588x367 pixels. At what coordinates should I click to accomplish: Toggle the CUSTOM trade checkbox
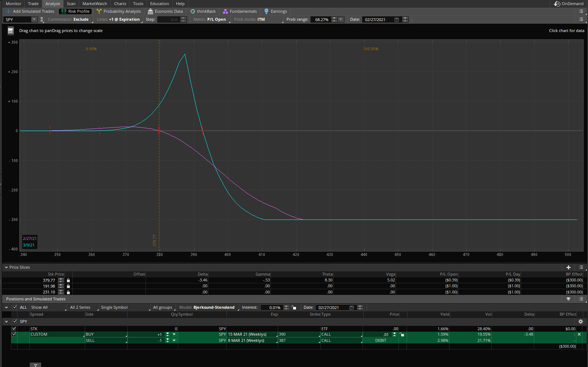pos(14,334)
